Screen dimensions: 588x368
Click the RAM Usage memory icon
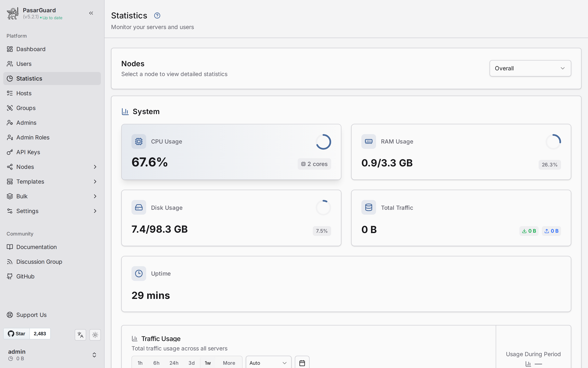[369, 141]
